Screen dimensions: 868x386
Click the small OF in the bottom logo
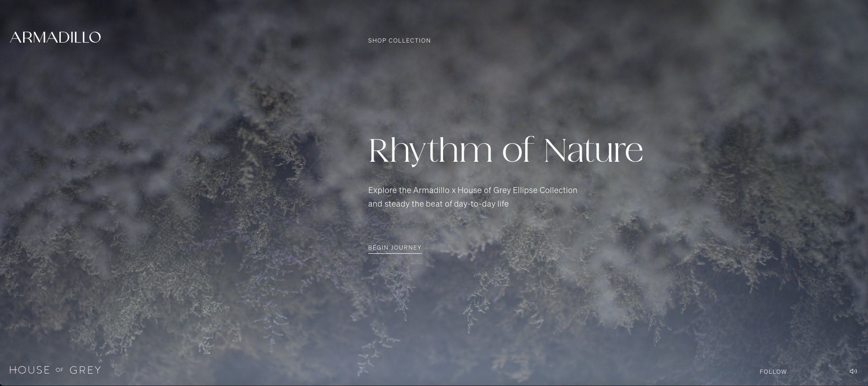pos(59,370)
